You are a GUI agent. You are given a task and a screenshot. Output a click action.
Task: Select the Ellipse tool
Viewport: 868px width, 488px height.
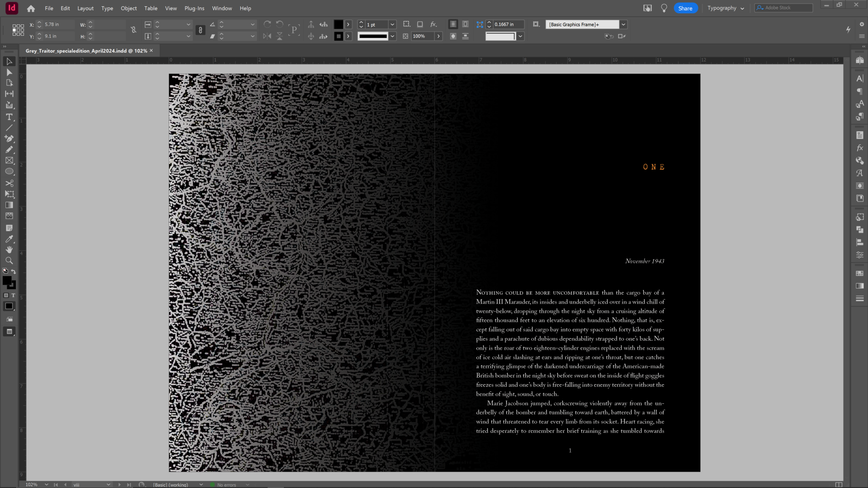point(9,172)
